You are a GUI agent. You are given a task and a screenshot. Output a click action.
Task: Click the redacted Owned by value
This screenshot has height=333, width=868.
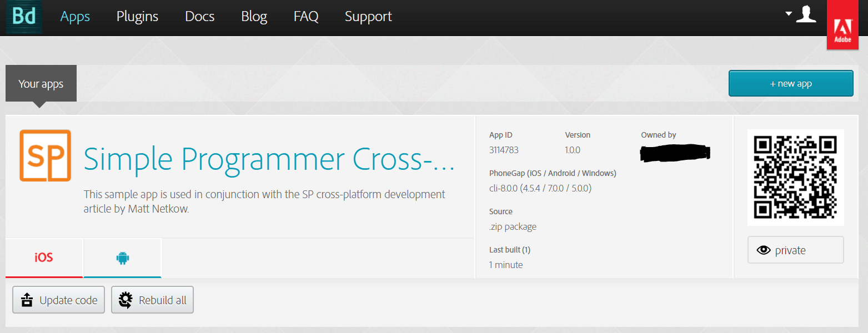tap(675, 152)
